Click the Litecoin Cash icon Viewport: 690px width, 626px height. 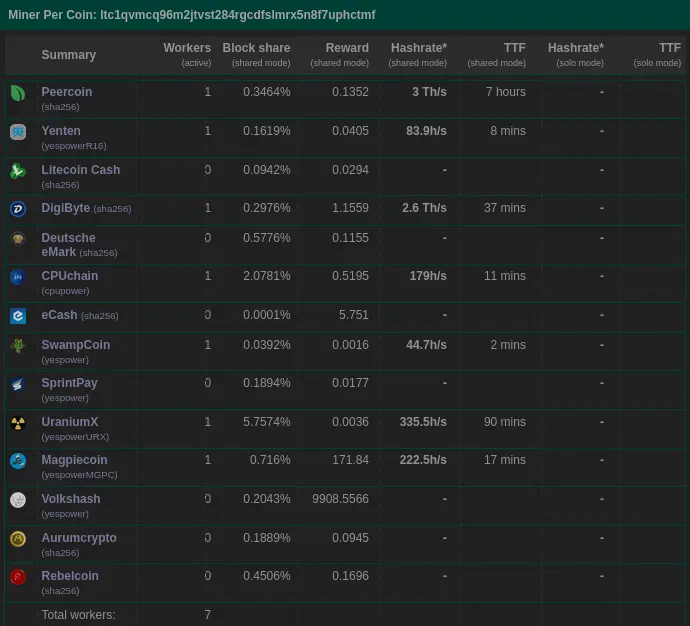coord(18,171)
